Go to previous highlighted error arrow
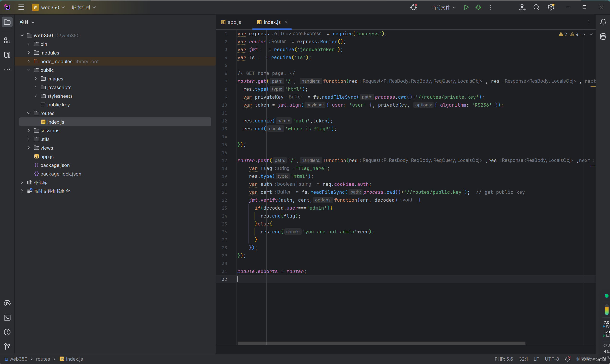 [x=584, y=34]
